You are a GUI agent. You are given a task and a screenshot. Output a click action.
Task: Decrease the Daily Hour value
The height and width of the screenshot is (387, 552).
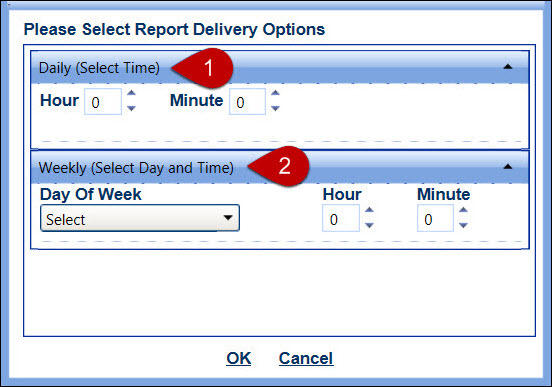click(131, 108)
